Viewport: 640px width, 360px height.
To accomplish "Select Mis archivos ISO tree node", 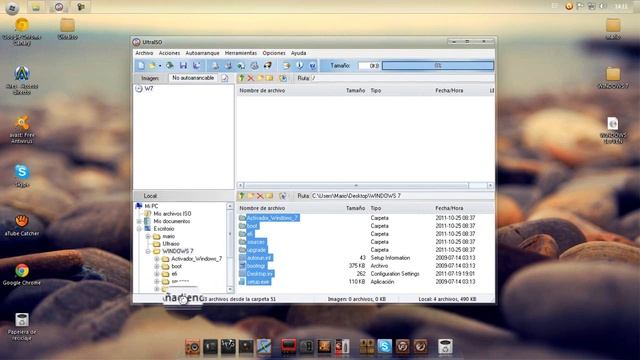I will (x=167, y=213).
